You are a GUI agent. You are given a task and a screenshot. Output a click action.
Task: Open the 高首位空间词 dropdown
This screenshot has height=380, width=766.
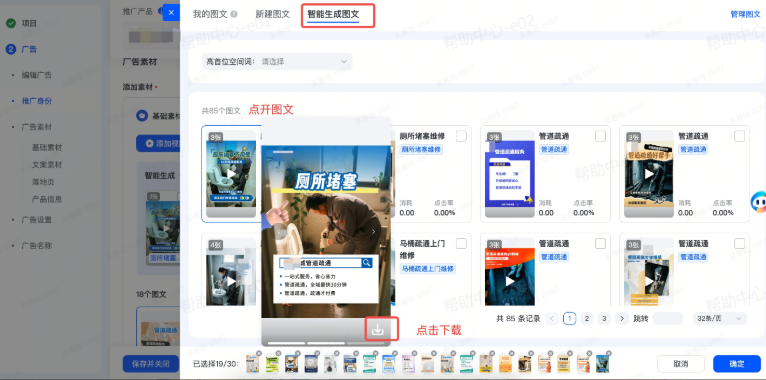tap(277, 62)
